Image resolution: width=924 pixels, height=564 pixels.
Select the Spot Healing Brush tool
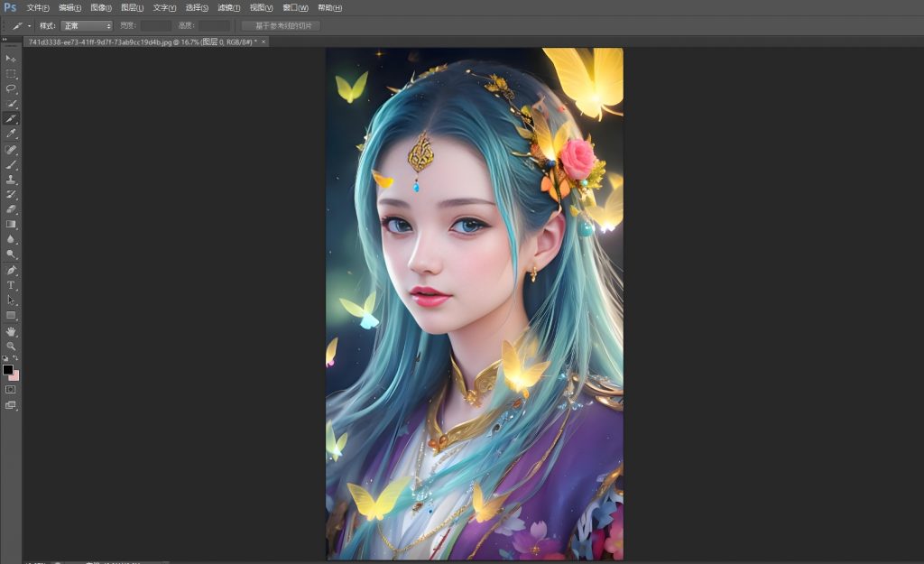(11, 150)
